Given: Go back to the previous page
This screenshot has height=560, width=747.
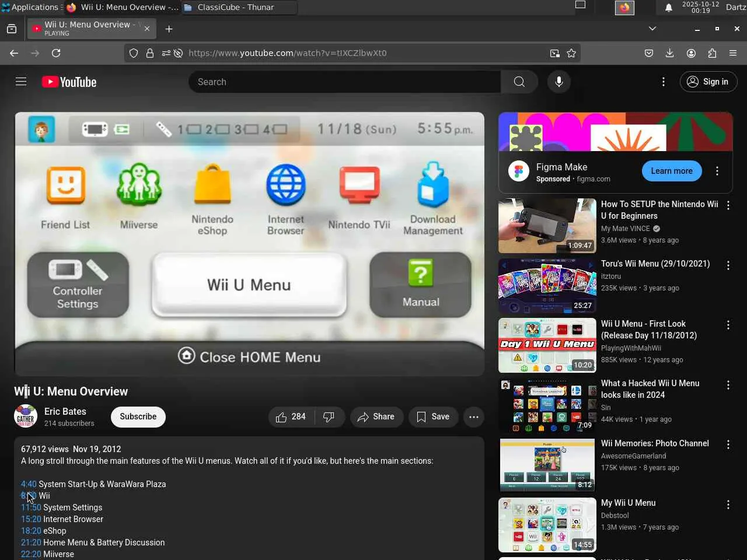Looking at the screenshot, I should (14, 53).
